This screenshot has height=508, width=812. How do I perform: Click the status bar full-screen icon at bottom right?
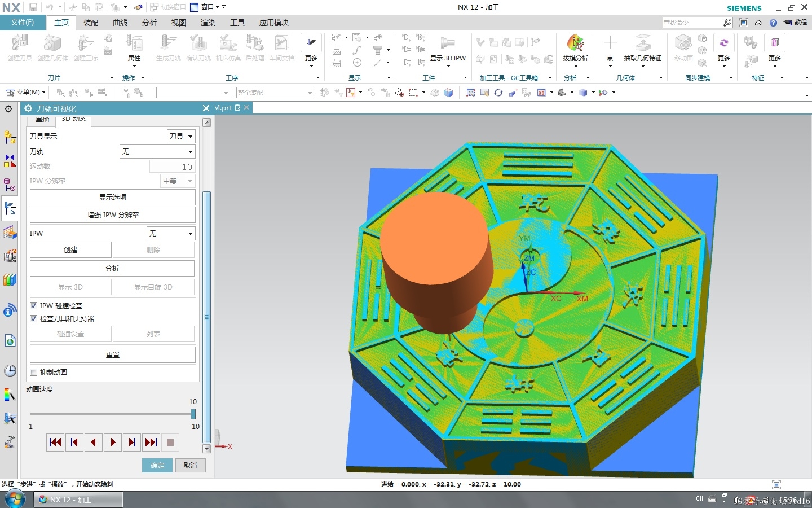point(776,485)
